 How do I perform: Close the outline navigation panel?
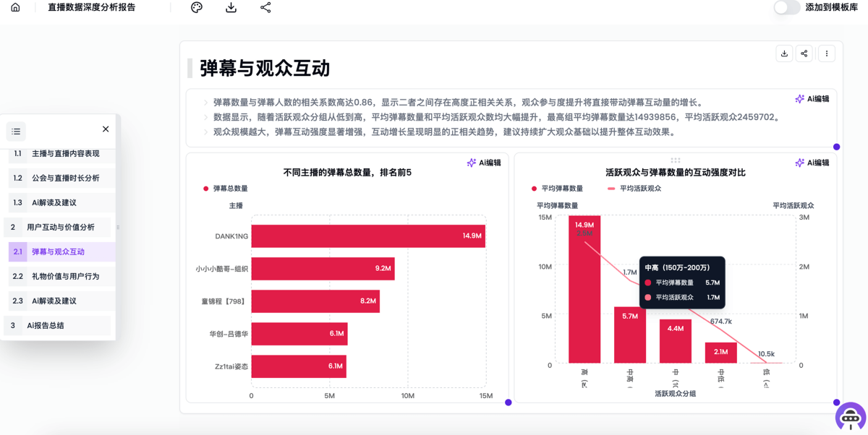click(x=106, y=129)
